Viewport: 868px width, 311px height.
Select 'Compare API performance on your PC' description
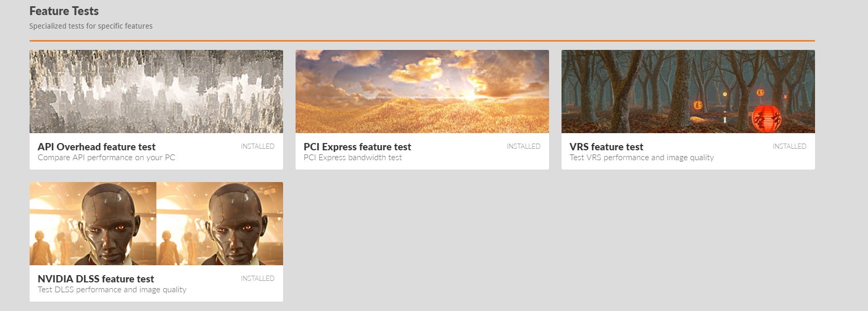106,158
